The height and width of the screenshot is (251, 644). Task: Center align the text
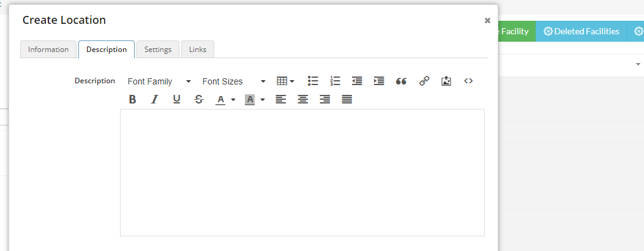(x=302, y=99)
